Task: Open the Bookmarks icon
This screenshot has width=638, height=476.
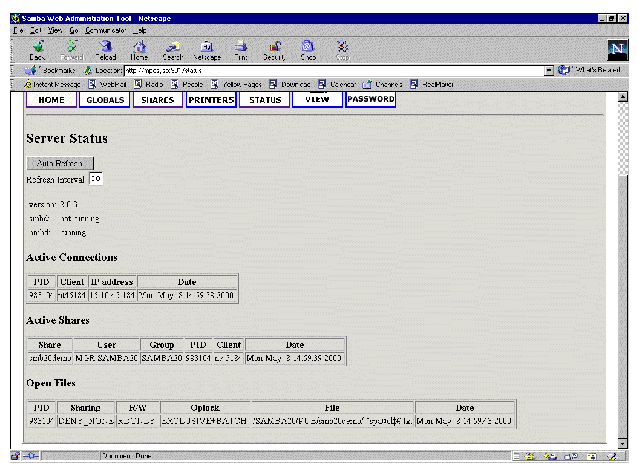Action: click(x=30, y=70)
